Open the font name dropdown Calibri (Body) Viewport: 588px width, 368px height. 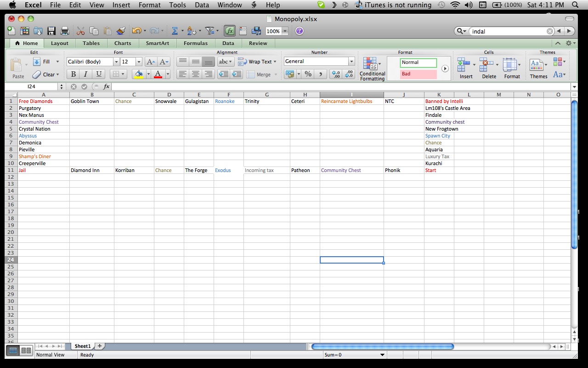116,62
